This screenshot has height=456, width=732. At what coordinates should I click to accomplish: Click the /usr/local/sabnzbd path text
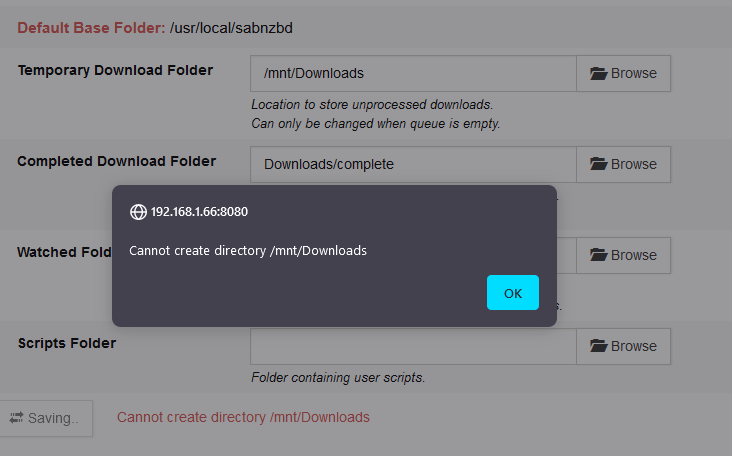click(x=231, y=28)
